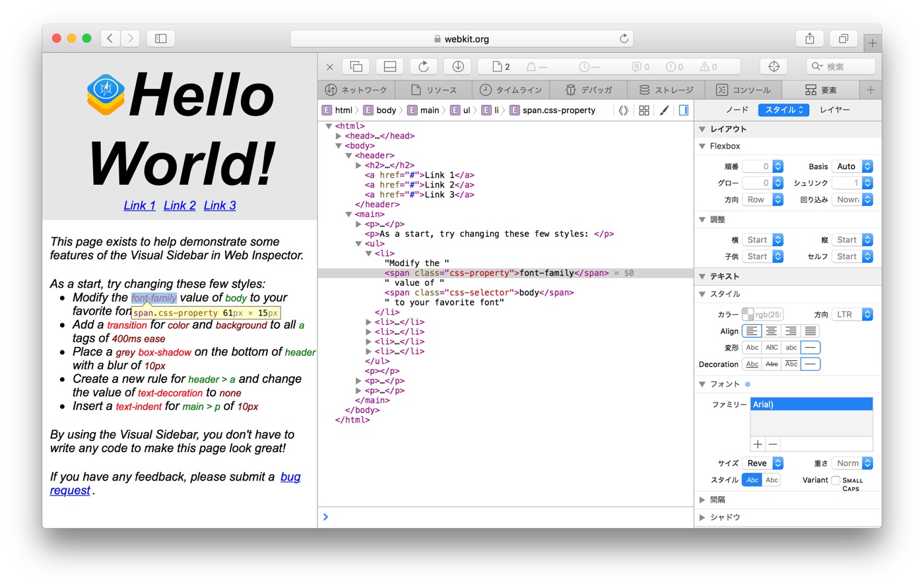Click the reload page icon in inspector toolbar
The width and height of the screenshot is (924, 588).
424,67
